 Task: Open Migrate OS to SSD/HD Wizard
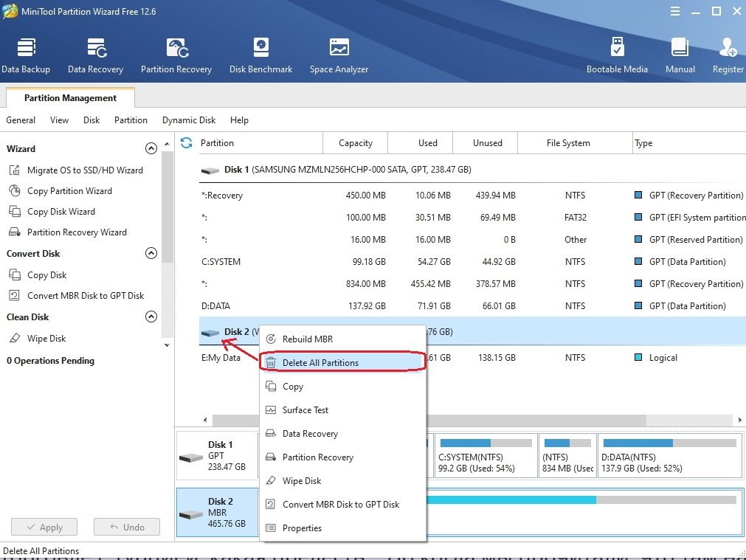click(x=85, y=170)
